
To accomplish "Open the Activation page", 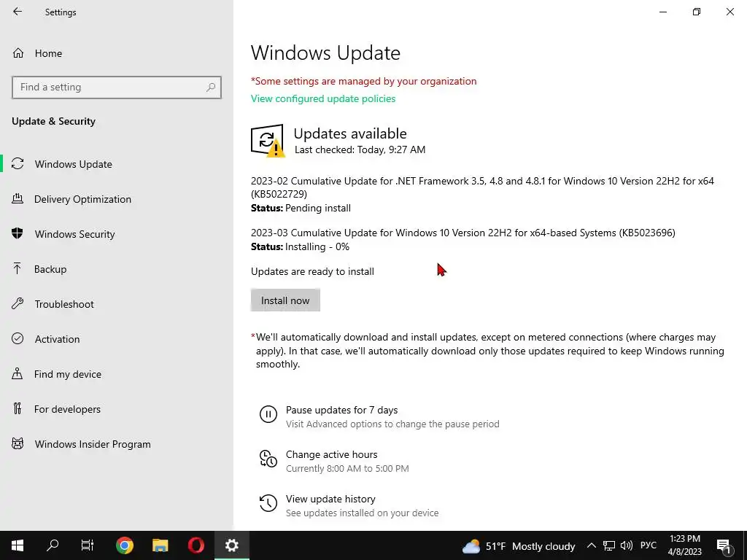I will click(117, 339).
